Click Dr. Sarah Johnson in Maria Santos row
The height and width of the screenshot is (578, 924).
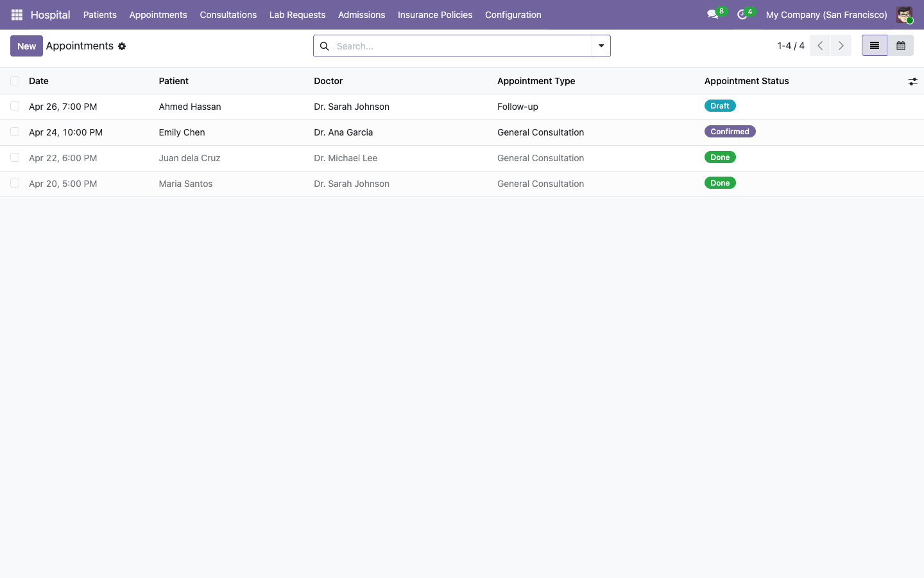point(352,184)
